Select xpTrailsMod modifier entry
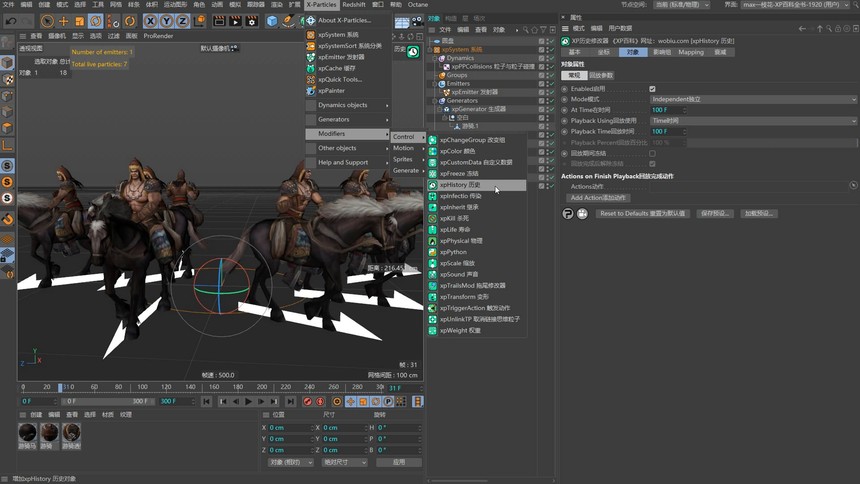The image size is (860, 484). 477,286
